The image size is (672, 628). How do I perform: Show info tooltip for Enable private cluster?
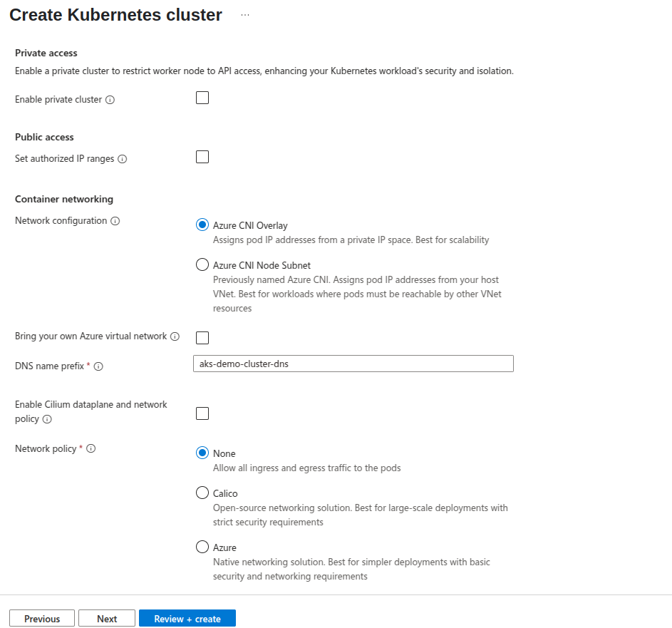[110, 100]
